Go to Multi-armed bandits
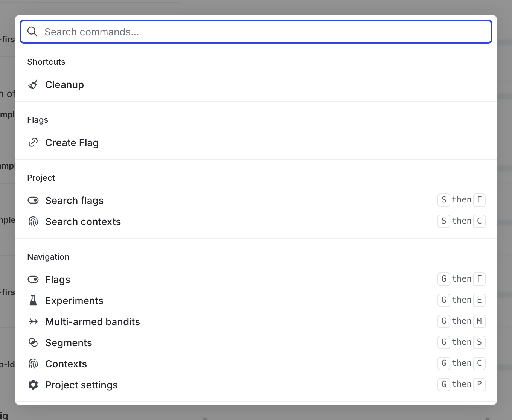The width and height of the screenshot is (512, 420). pos(93,322)
